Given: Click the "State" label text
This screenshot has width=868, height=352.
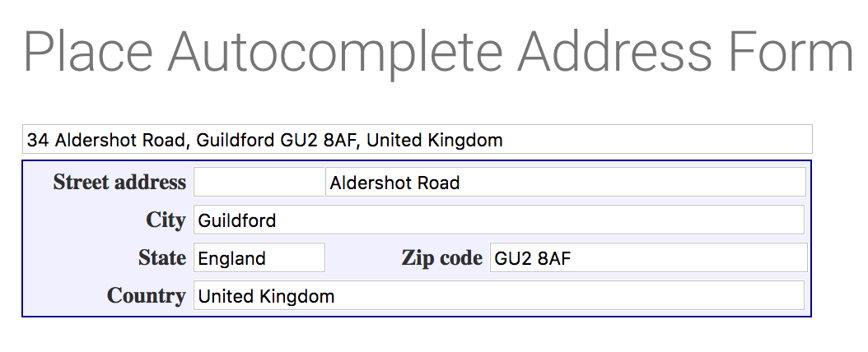Looking at the screenshot, I should (162, 257).
